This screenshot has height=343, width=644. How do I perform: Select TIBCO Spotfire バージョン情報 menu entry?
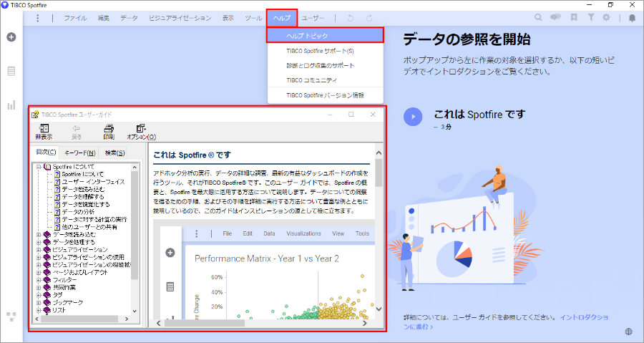click(x=326, y=95)
